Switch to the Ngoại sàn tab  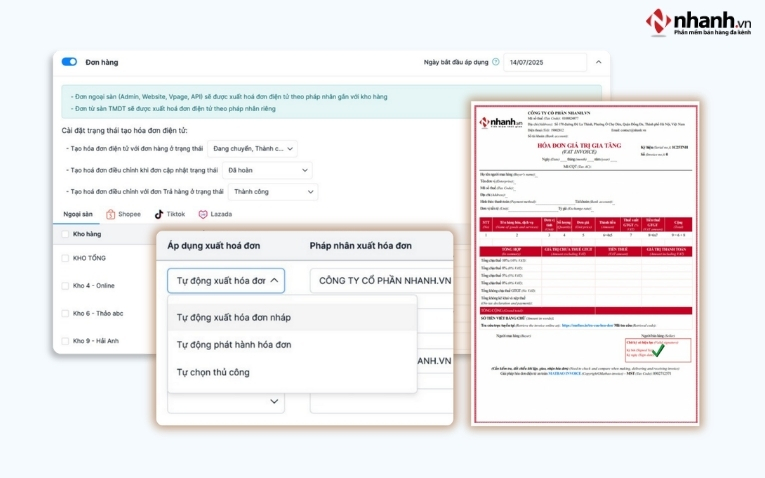[77, 214]
